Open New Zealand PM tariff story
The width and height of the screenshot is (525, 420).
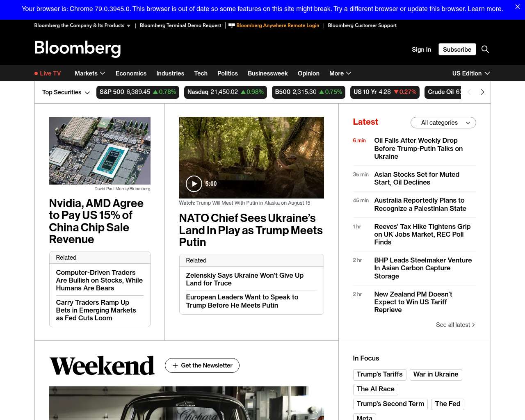[413, 302]
